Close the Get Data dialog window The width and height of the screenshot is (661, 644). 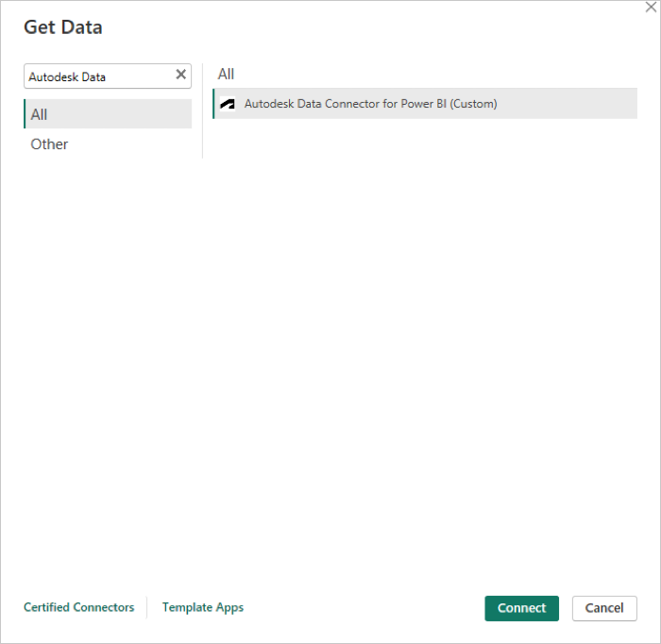click(651, 8)
